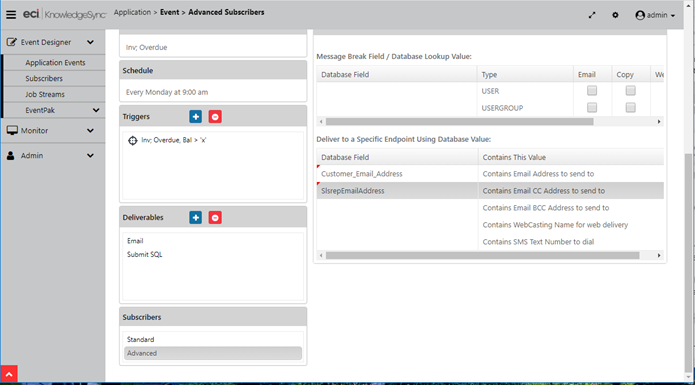Expand the Event Designer chevron
Screen dimensions: 695x385
click(90, 42)
